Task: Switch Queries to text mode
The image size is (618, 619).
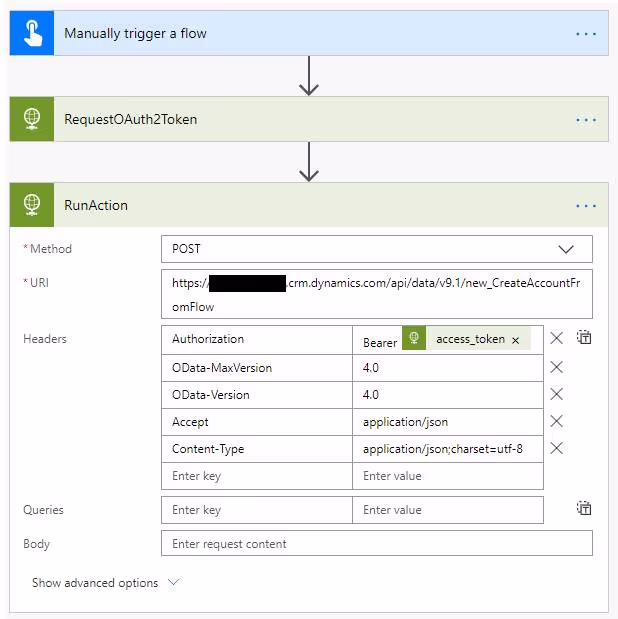Action: [584, 508]
